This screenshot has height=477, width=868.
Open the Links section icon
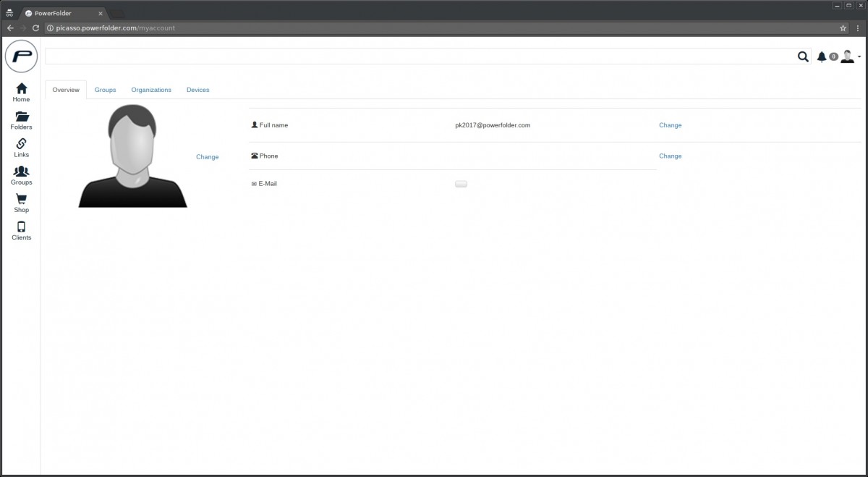(21, 143)
